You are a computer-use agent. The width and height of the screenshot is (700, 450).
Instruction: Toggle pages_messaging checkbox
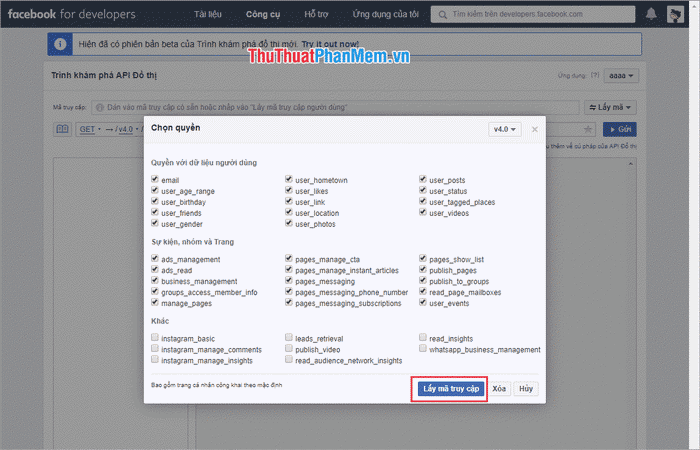(289, 280)
